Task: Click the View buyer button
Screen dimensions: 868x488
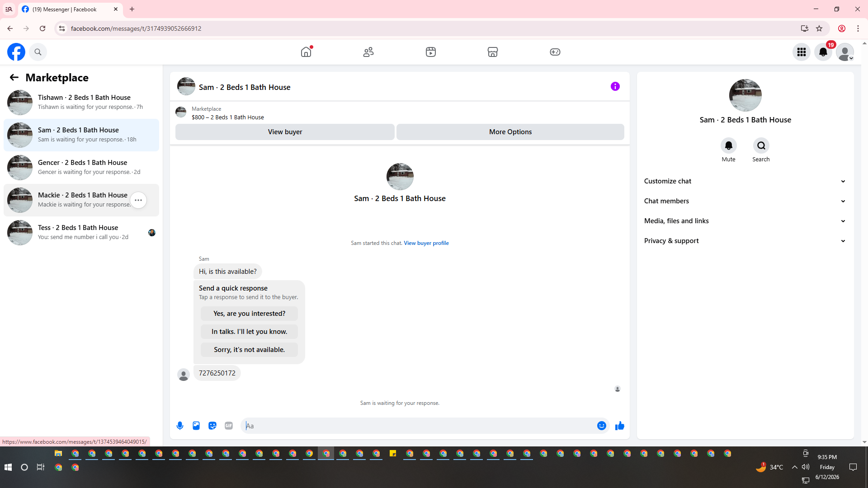Action: [285, 132]
